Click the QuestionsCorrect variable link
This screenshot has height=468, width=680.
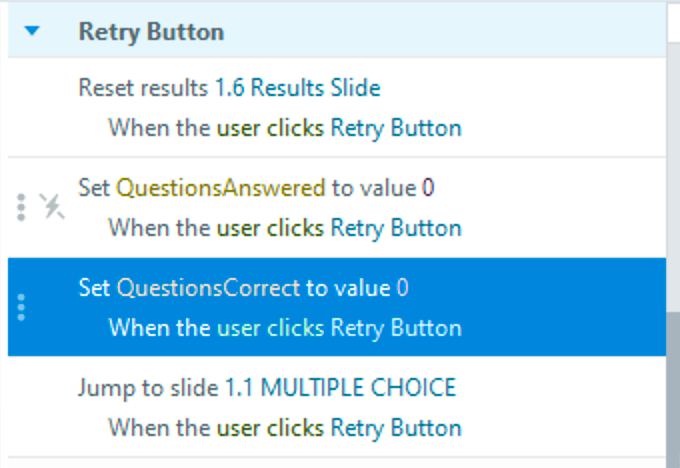pyautogui.click(x=208, y=288)
